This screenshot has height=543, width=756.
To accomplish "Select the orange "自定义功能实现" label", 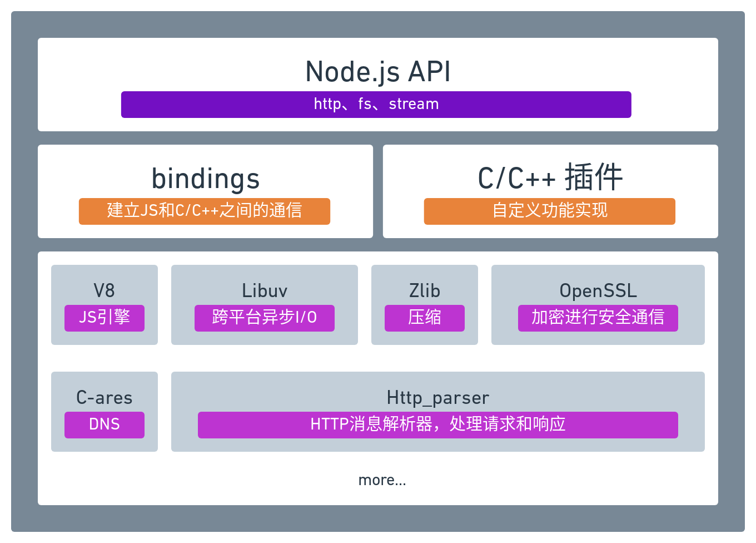I will 550,211.
